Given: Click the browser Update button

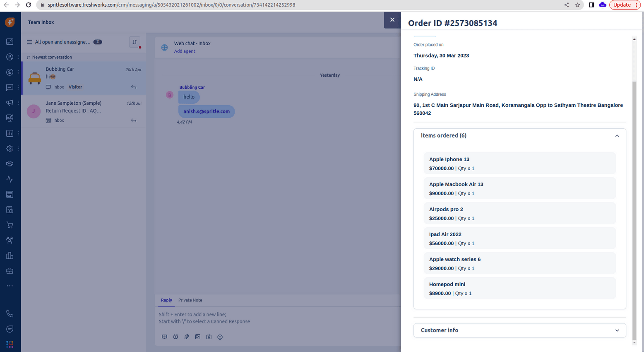Looking at the screenshot, I should coord(625,5).
